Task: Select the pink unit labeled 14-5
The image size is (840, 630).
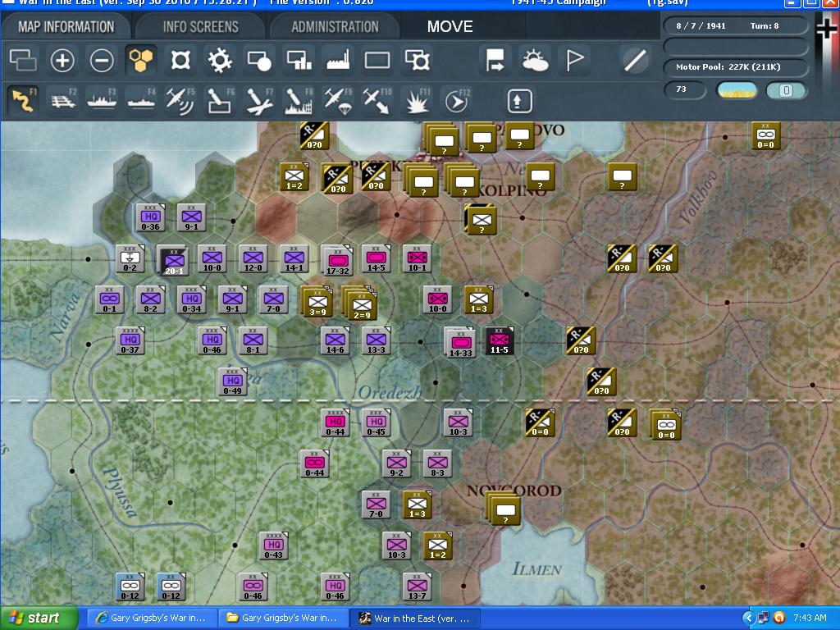Action: pos(376,258)
